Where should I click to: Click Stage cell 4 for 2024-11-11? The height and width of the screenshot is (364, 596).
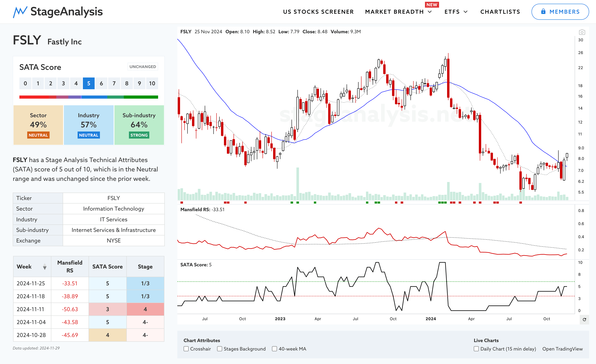[145, 309]
